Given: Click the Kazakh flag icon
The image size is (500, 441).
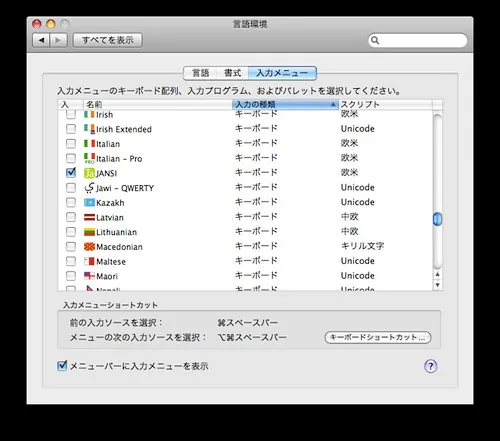Looking at the screenshot, I should [x=89, y=202].
